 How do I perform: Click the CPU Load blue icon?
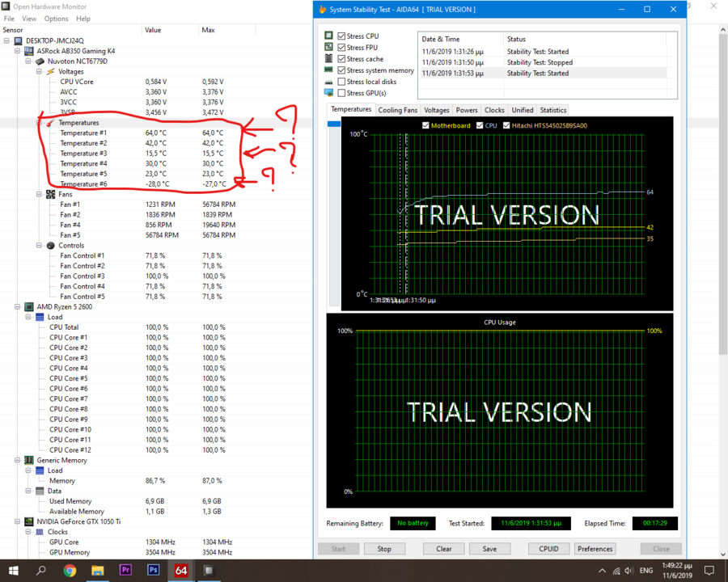(x=40, y=317)
